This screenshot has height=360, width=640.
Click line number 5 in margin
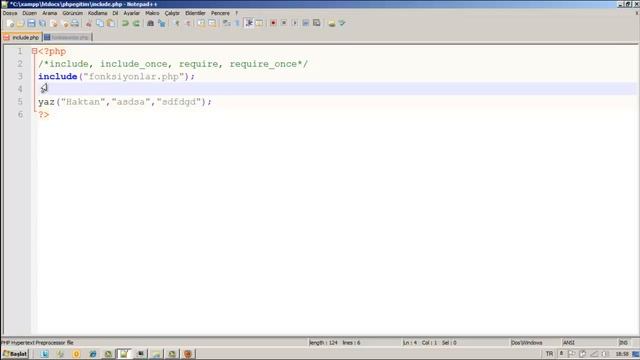click(x=20, y=102)
